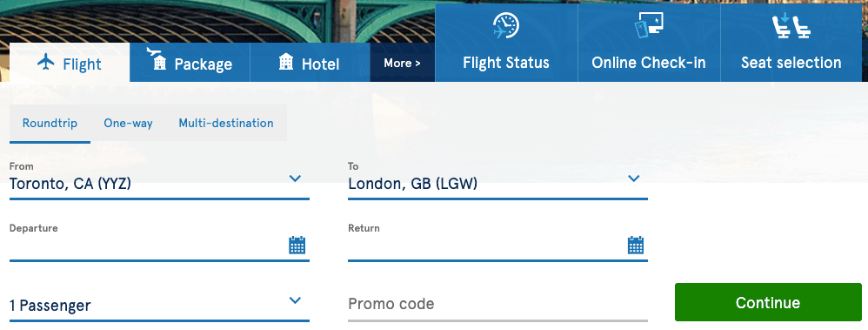Click the Hotel building icon
The image size is (868, 330).
(286, 62)
